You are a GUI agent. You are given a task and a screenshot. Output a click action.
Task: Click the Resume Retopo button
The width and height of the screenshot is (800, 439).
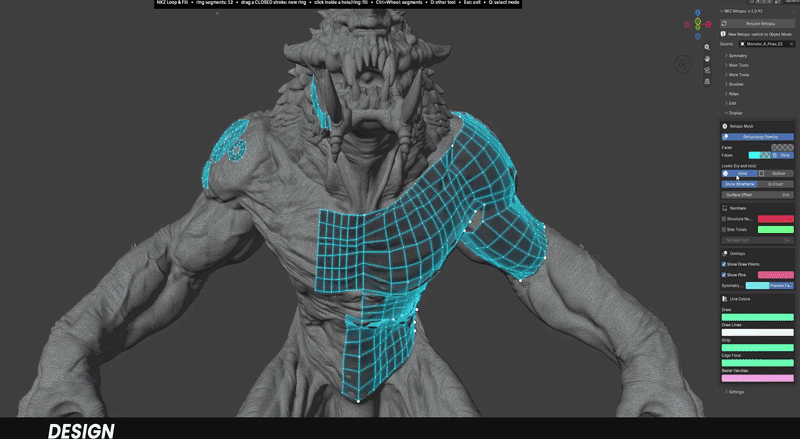coord(758,23)
